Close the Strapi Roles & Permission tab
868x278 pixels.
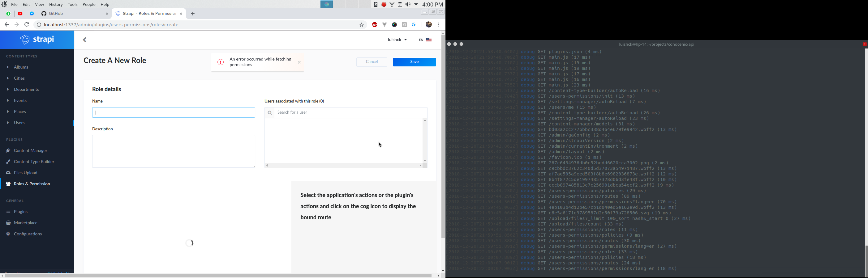coord(181,14)
